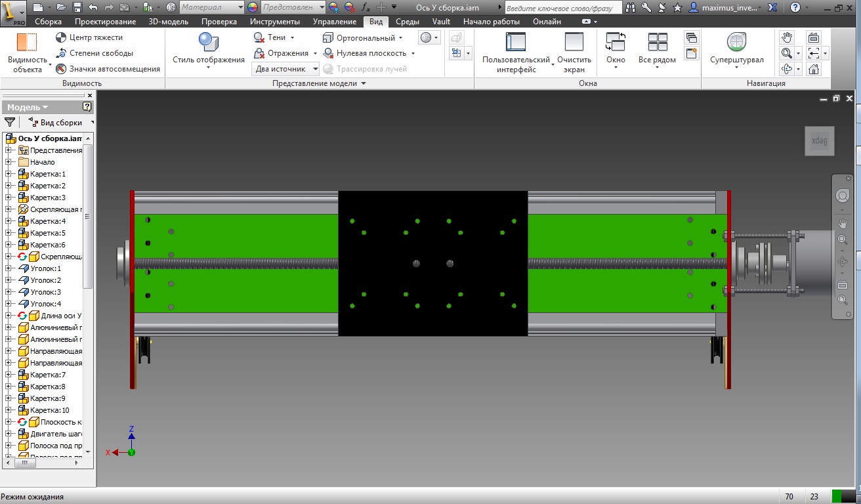The image size is (861, 504).
Task: Toggle Значки автосовмещения icon in Видимость panel
Action: [61, 68]
